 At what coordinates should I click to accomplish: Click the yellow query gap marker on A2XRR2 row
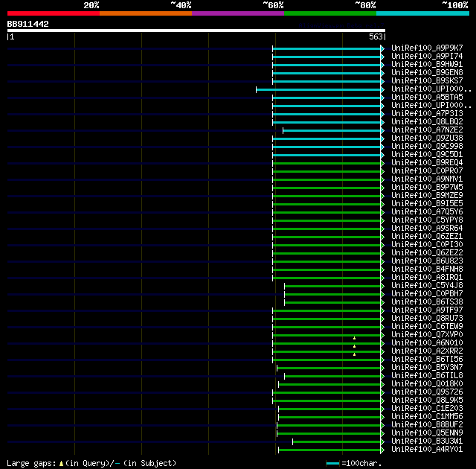(354, 354)
